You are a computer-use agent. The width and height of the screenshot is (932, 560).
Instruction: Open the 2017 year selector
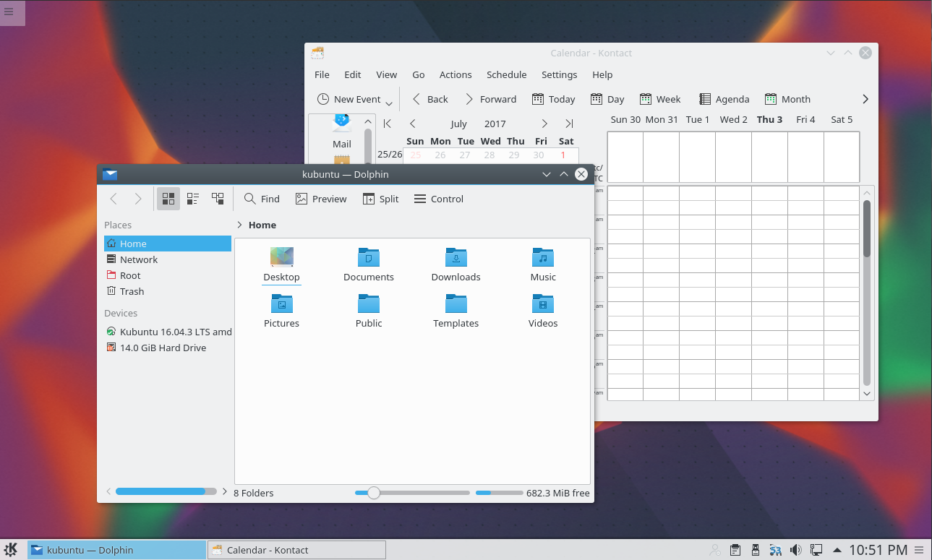coord(495,124)
